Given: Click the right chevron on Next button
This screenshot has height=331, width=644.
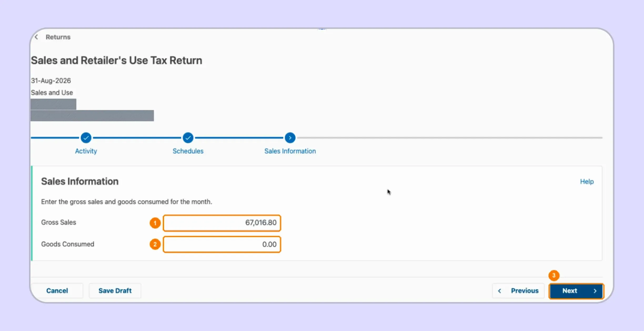Looking at the screenshot, I should (595, 291).
